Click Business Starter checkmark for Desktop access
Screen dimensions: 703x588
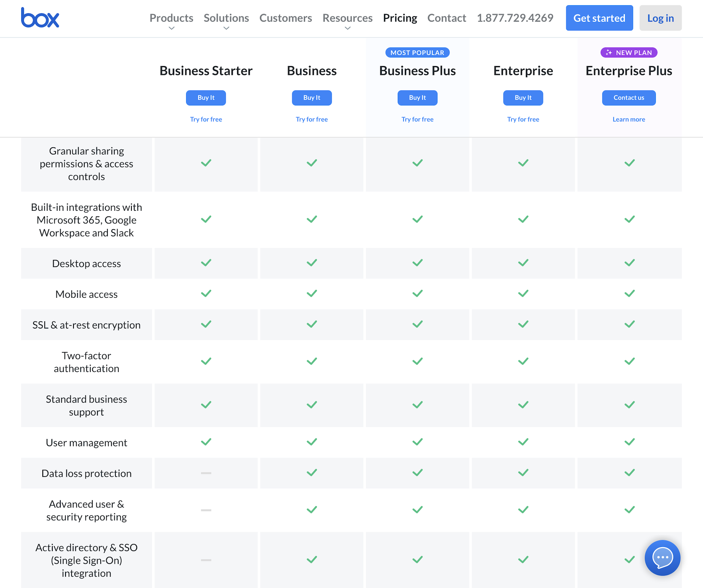206,263
